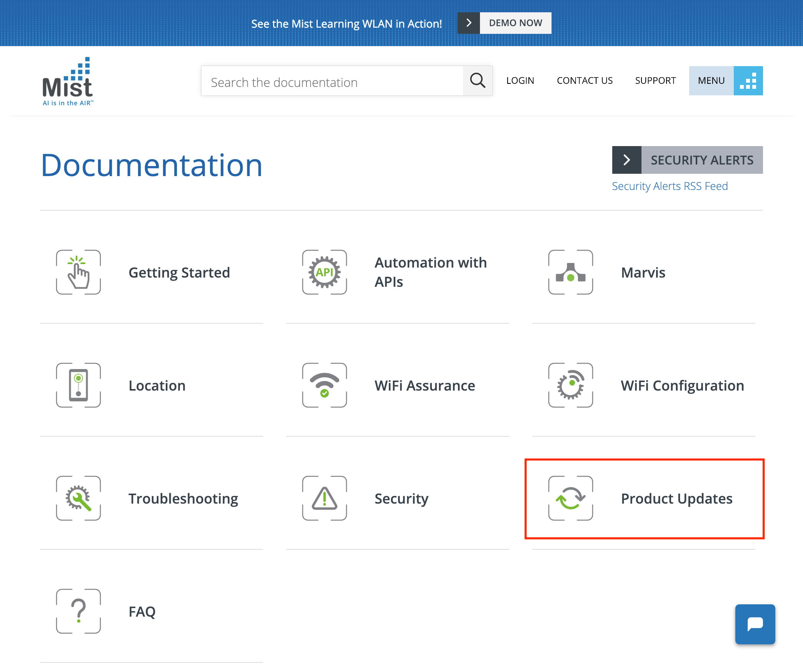Click the Location phone icon
The image size is (803, 672).
78,385
